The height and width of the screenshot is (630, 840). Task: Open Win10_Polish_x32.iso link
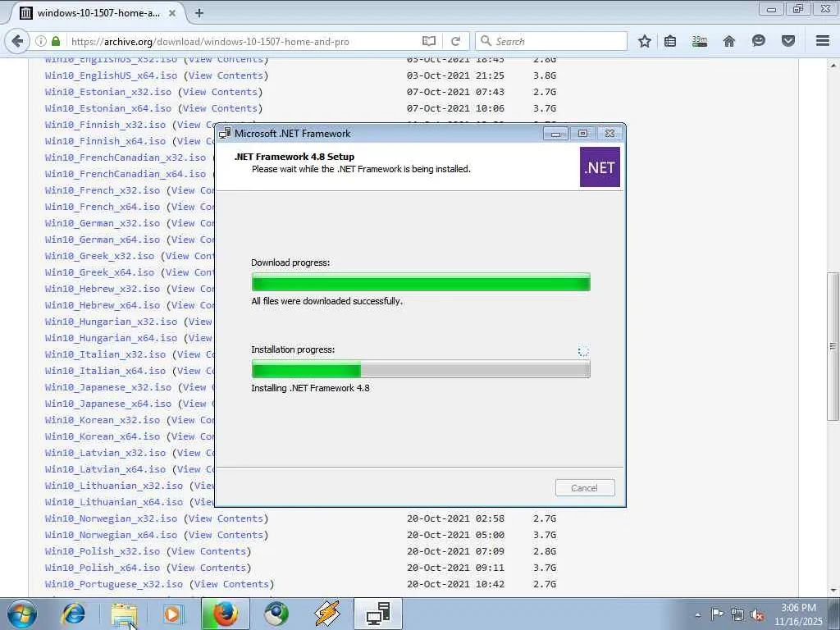coord(103,551)
